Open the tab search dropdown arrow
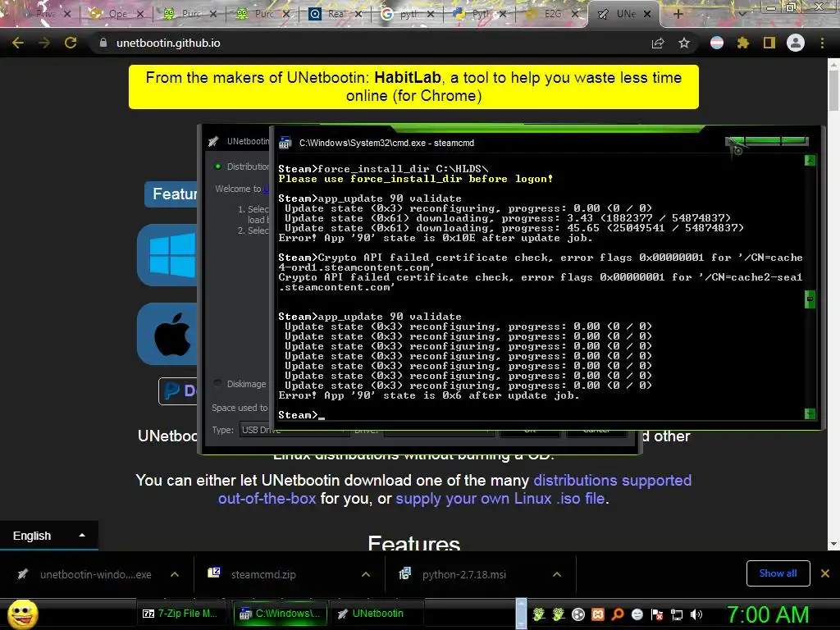This screenshot has width=840, height=630. tap(742, 14)
